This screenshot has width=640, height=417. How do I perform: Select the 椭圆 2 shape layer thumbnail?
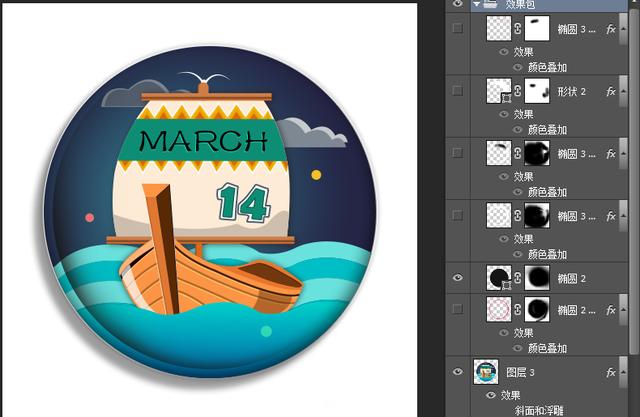coord(498,277)
